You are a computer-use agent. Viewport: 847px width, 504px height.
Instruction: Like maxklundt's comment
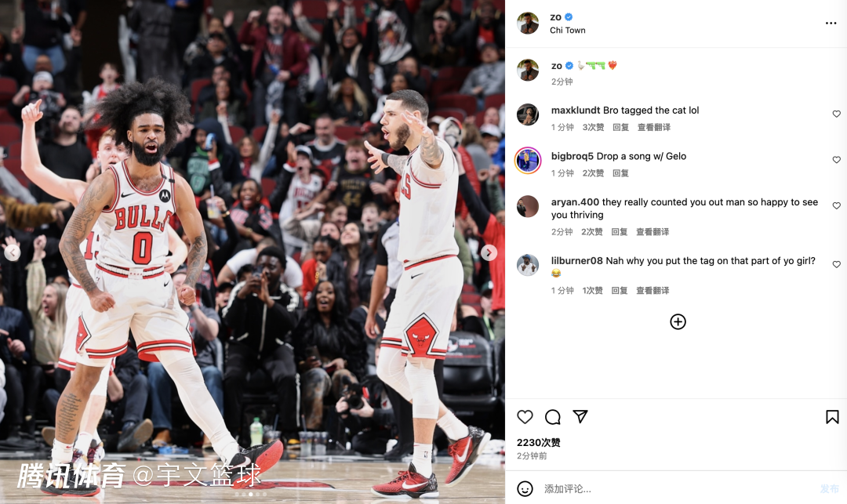click(836, 114)
